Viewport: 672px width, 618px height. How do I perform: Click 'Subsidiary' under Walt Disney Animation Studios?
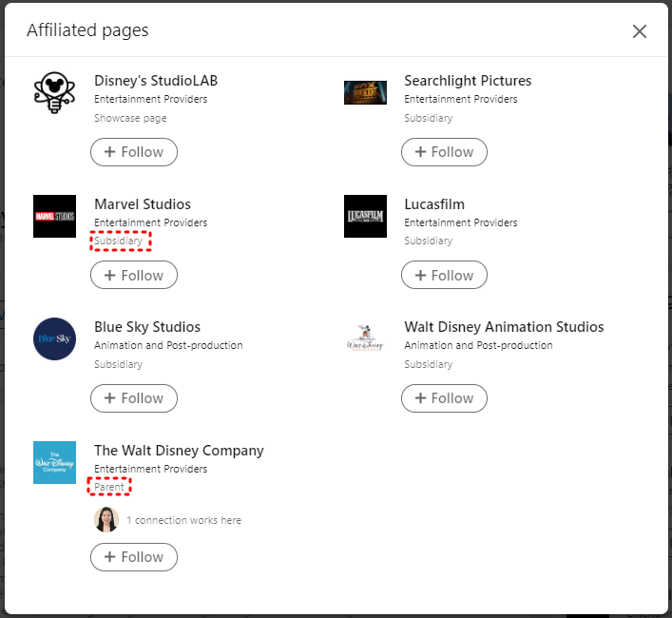tap(428, 364)
